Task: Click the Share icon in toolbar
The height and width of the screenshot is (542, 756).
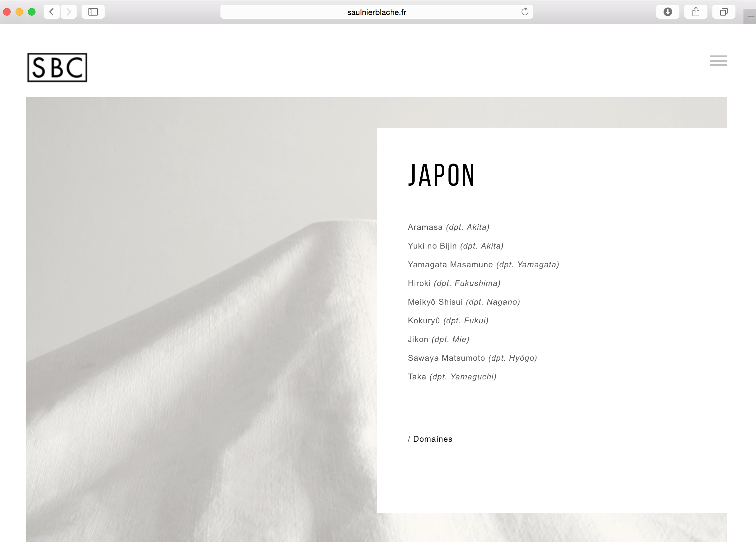Action: pos(696,12)
